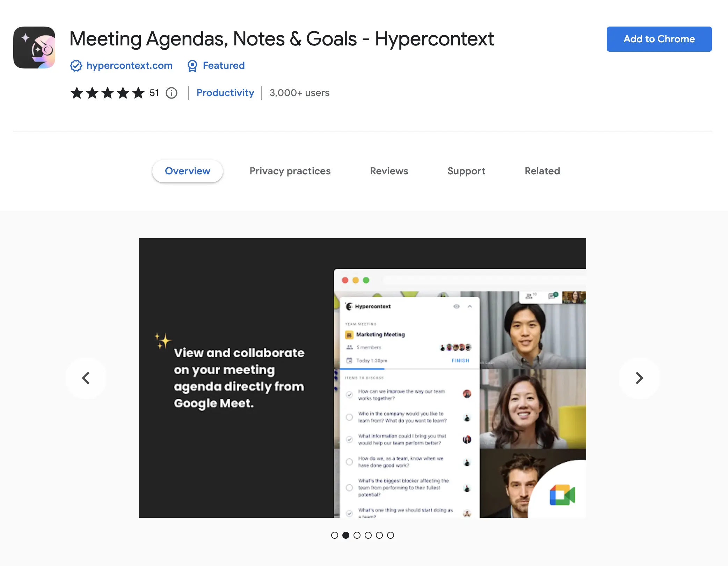Select the third carousel dot

357,535
